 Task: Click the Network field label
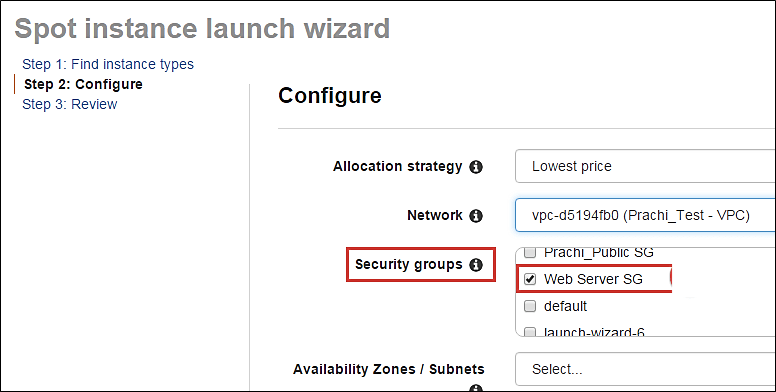[x=435, y=215]
